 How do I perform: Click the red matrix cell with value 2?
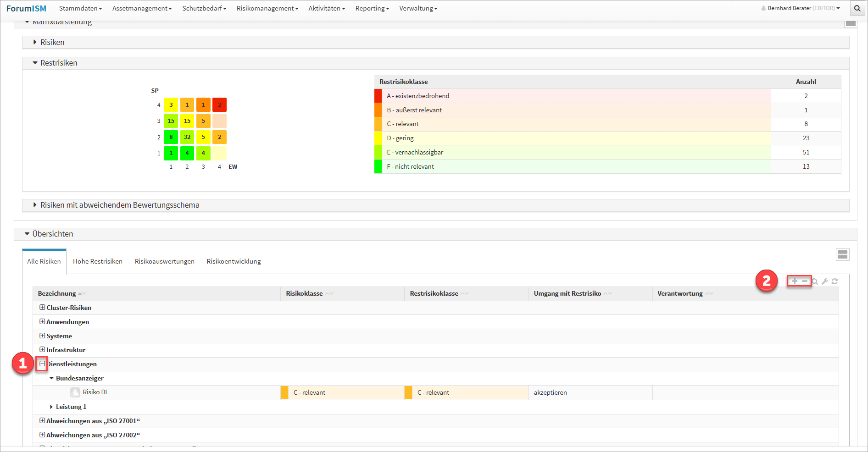(x=219, y=105)
